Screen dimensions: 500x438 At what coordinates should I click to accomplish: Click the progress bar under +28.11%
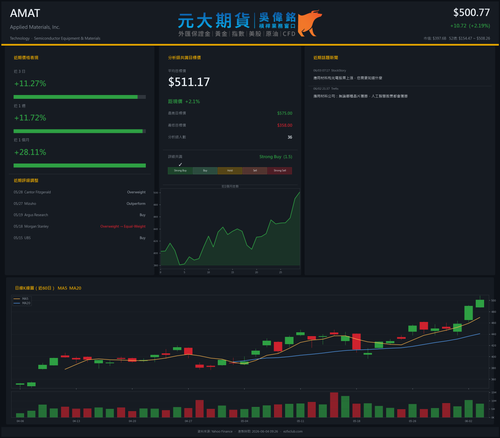80,166
